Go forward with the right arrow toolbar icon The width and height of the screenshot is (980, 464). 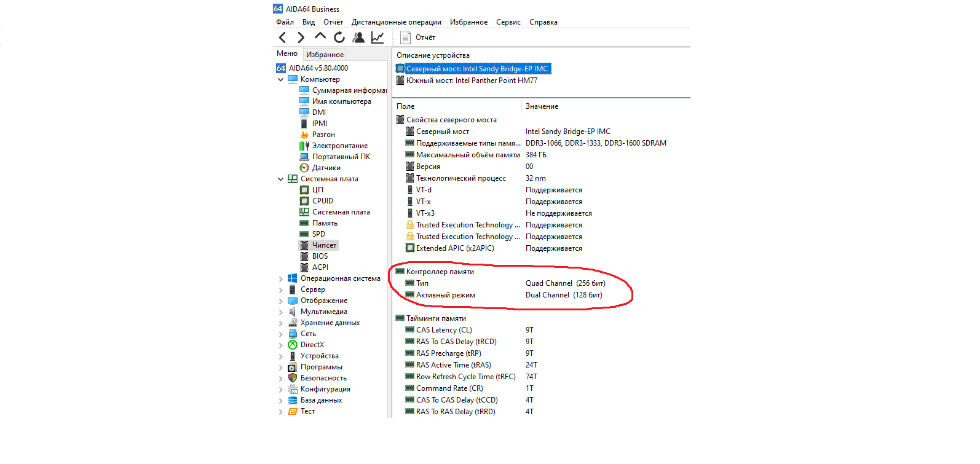coord(301,37)
